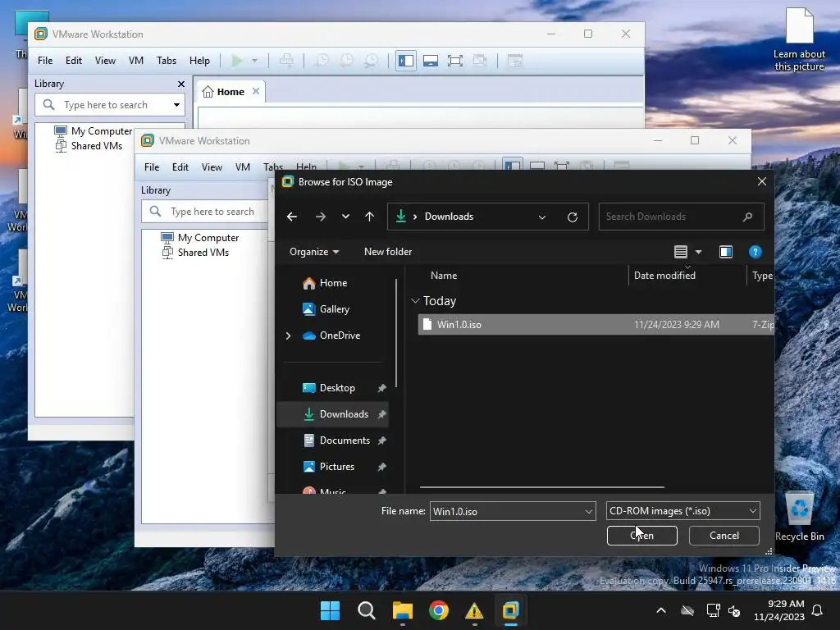Toggle the thumbnail bar icon in back VMware toolbar
840x630 pixels.
coord(431,61)
